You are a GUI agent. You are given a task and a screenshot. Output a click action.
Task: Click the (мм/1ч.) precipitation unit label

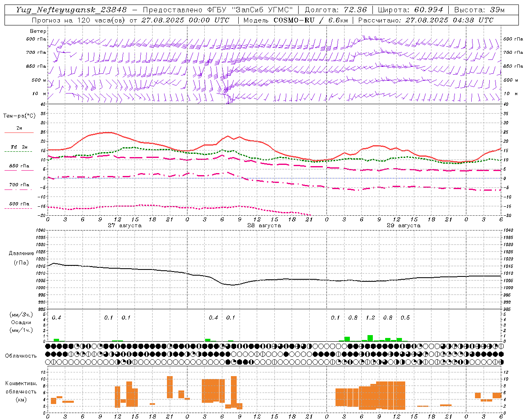[21, 330]
